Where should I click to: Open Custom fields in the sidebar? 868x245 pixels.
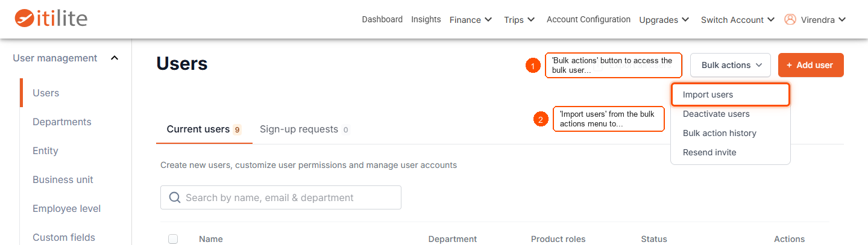coord(64,237)
